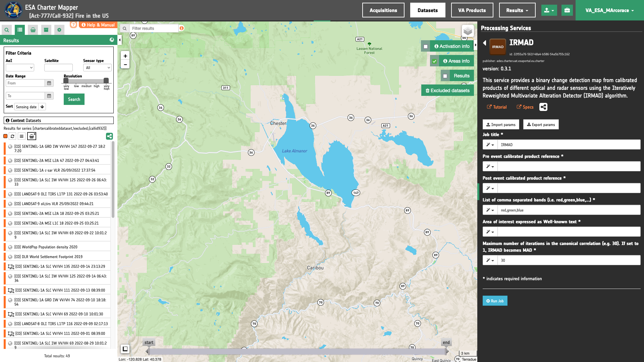Add all results to the basket
Image resolution: width=644 pixels, height=362 pixels.
[x=32, y=136]
